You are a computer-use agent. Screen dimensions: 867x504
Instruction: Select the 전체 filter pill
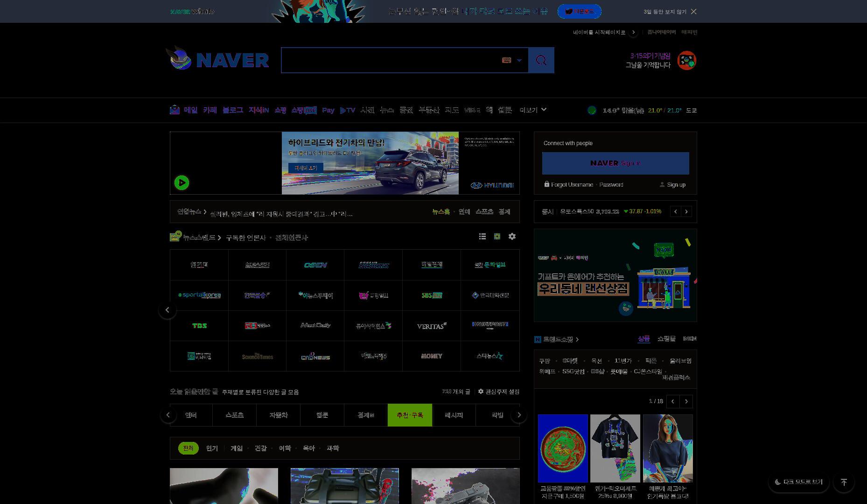tap(188, 448)
